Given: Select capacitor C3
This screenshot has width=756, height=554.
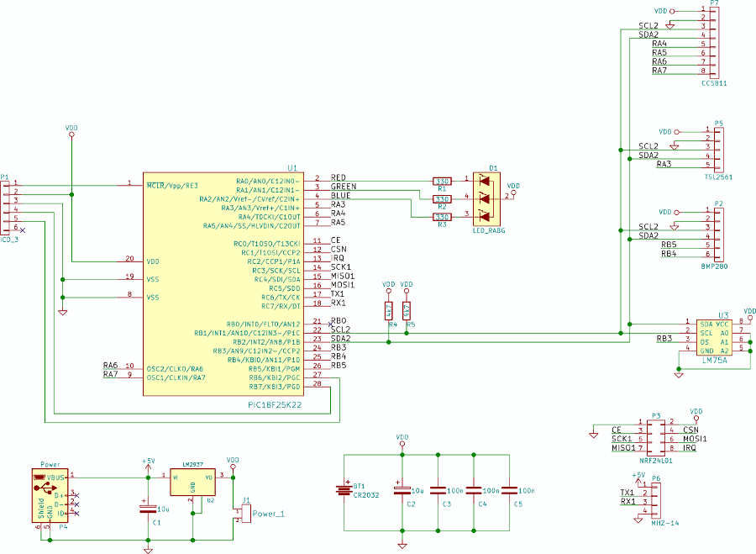Looking at the screenshot, I should pyautogui.click(x=438, y=490).
